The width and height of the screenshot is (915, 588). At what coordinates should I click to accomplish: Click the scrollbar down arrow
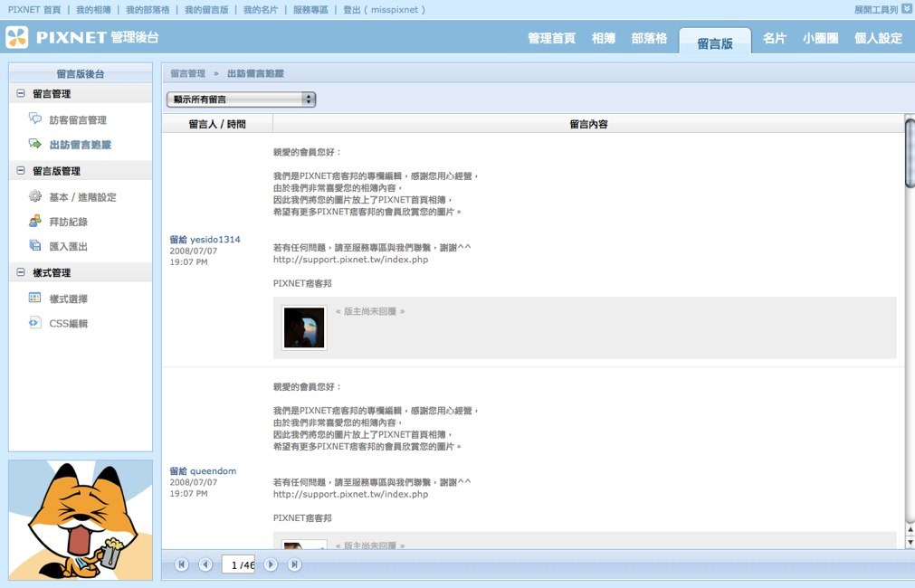(x=910, y=543)
